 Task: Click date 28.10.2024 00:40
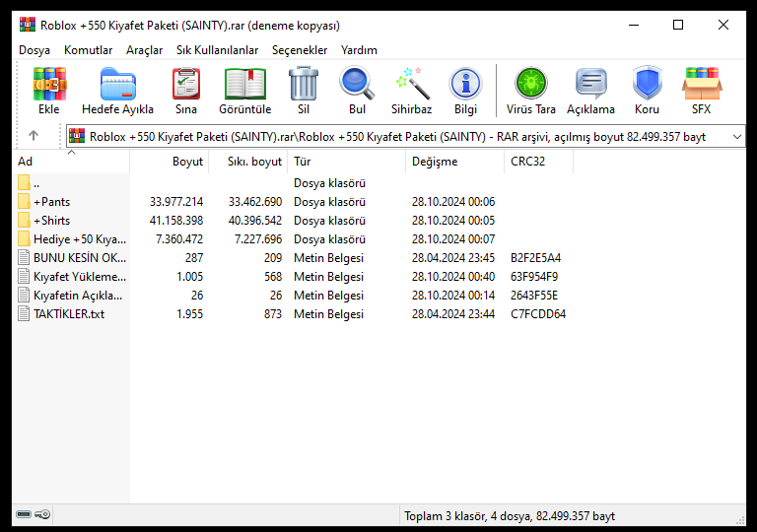453,277
